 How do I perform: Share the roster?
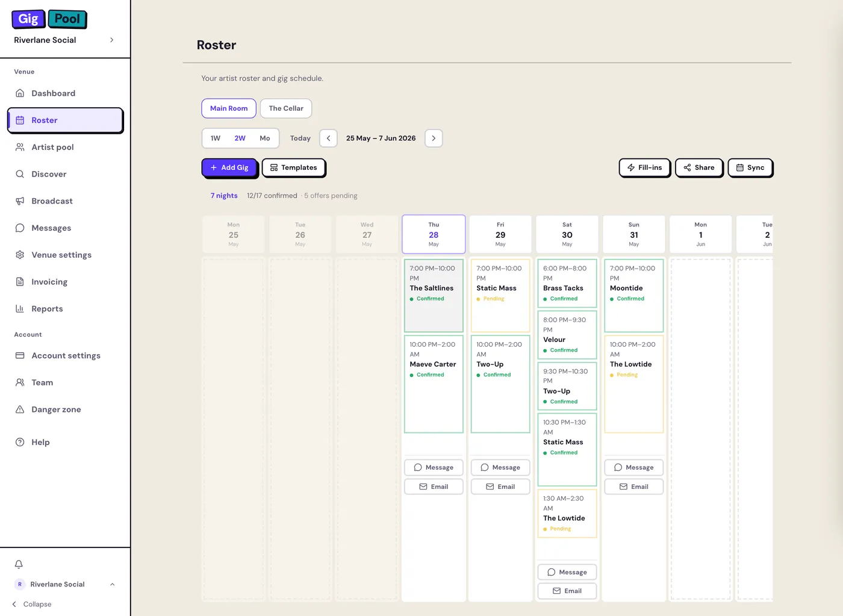point(699,167)
